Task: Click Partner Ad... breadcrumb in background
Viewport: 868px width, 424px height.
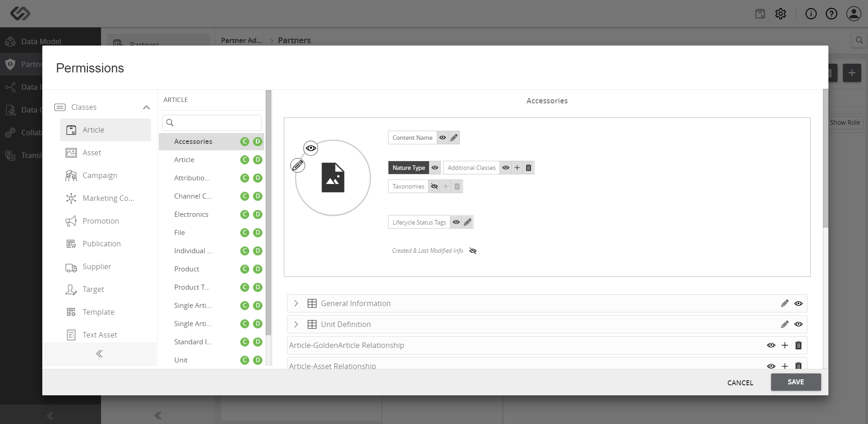Action: [242, 41]
